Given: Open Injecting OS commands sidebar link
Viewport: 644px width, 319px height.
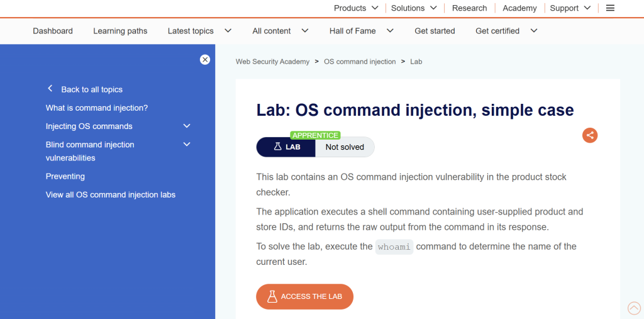Looking at the screenshot, I should (x=89, y=126).
